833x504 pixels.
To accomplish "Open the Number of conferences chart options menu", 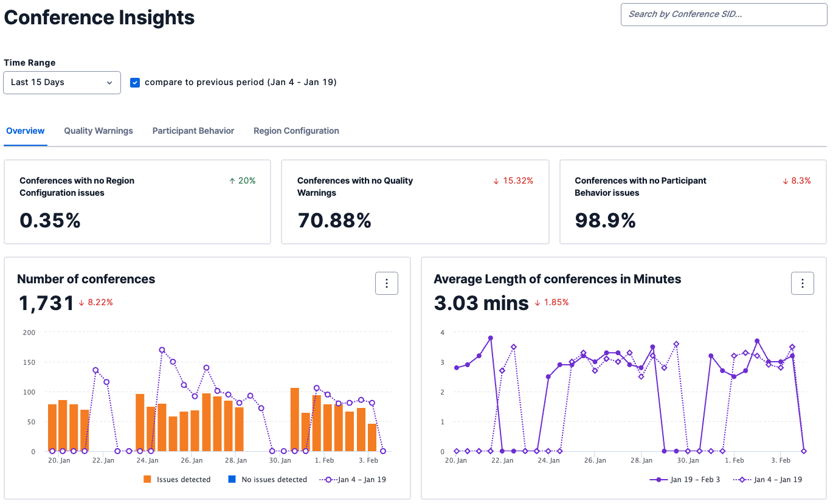I will tap(387, 283).
